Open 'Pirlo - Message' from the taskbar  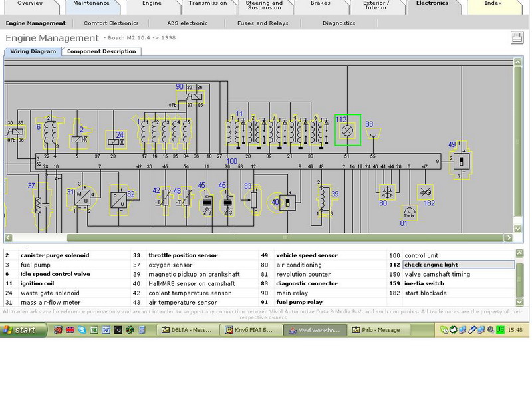(379, 330)
